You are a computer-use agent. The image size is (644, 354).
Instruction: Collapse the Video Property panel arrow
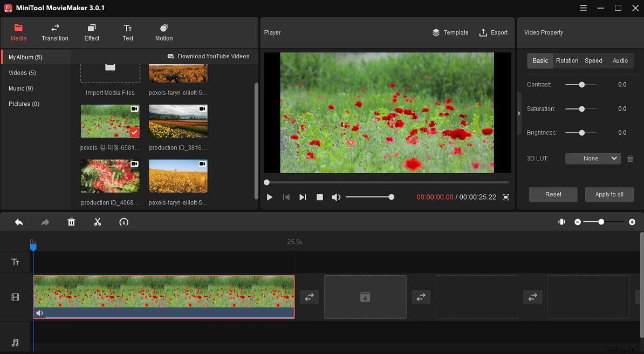tap(519, 114)
